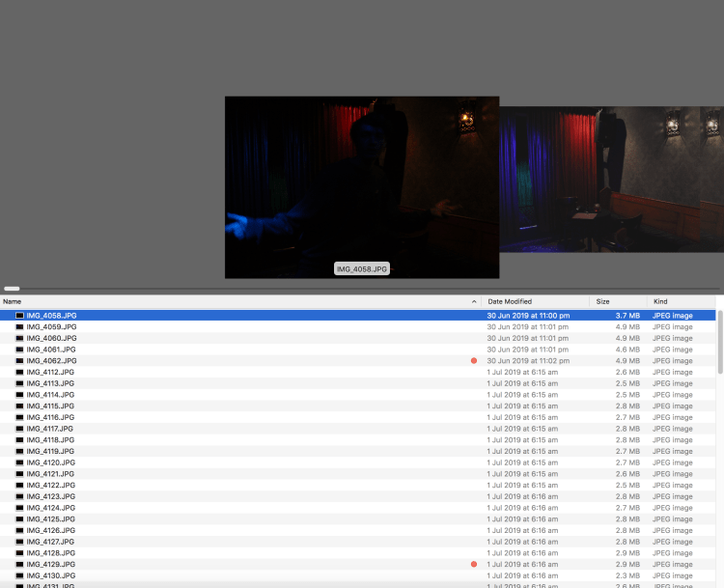Select the next photo thumbnail in cover flow
This screenshot has height=588, width=724.
[x=608, y=179]
